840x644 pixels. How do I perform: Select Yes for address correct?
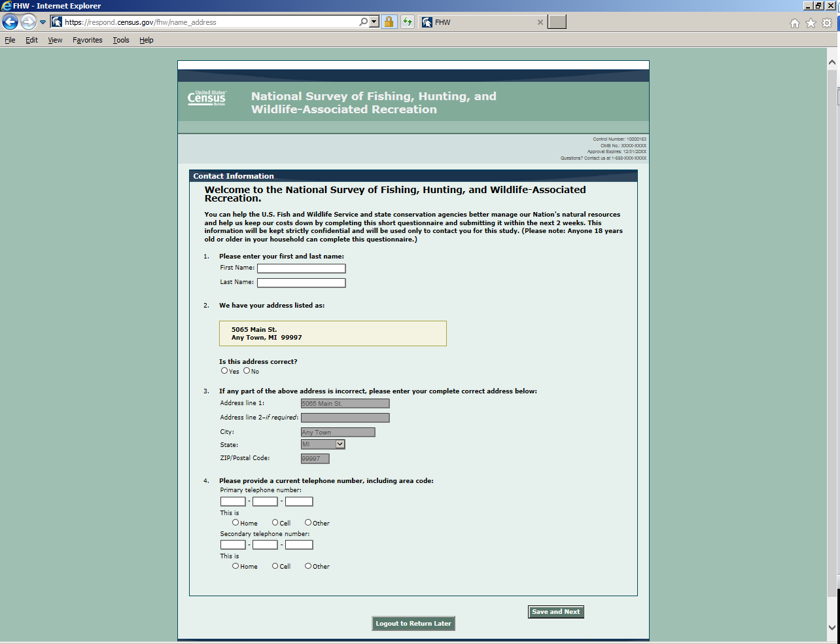(x=224, y=371)
